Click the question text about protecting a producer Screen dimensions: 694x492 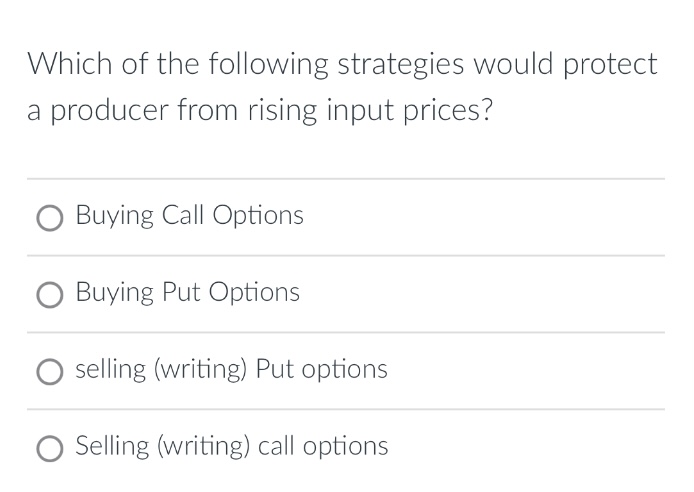[342, 87]
